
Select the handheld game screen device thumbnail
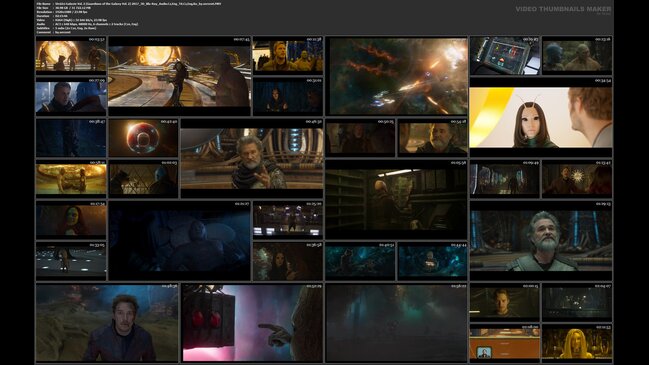[x=505, y=55]
